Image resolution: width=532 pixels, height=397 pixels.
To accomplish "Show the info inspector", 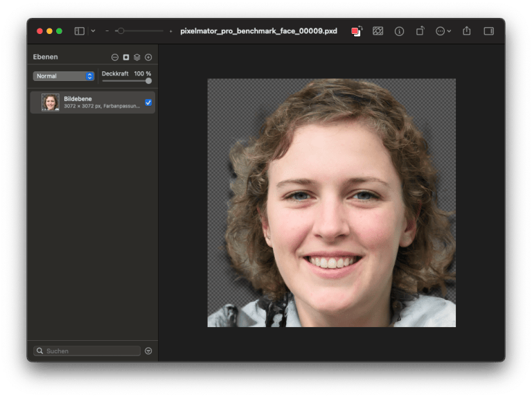I will coord(399,32).
